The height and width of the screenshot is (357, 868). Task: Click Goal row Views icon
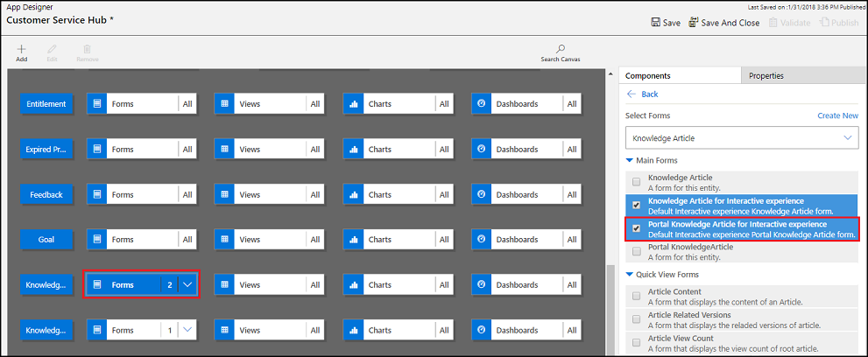pyautogui.click(x=224, y=240)
